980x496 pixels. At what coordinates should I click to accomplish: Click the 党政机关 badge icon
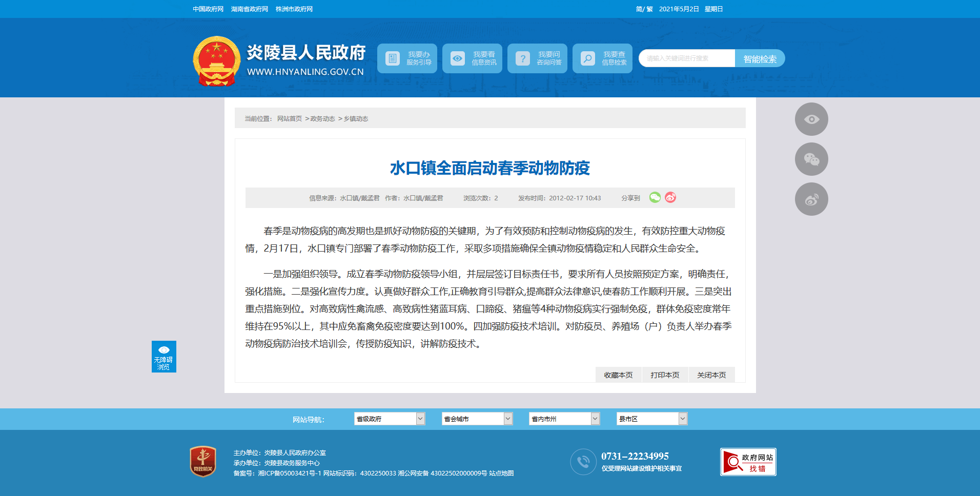(203, 461)
